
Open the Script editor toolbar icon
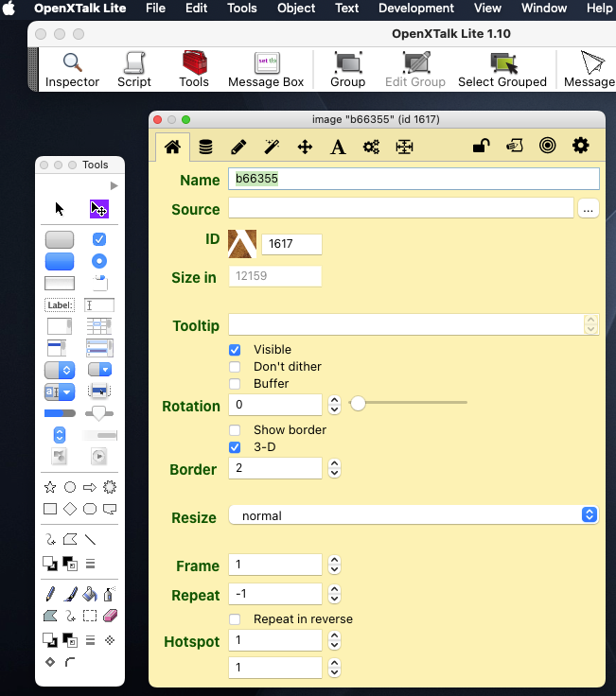[x=134, y=70]
